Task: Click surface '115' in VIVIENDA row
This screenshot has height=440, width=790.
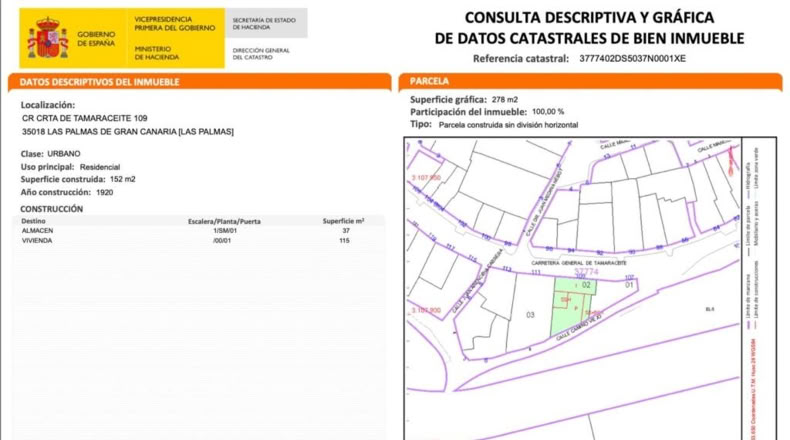Action: pyautogui.click(x=345, y=240)
